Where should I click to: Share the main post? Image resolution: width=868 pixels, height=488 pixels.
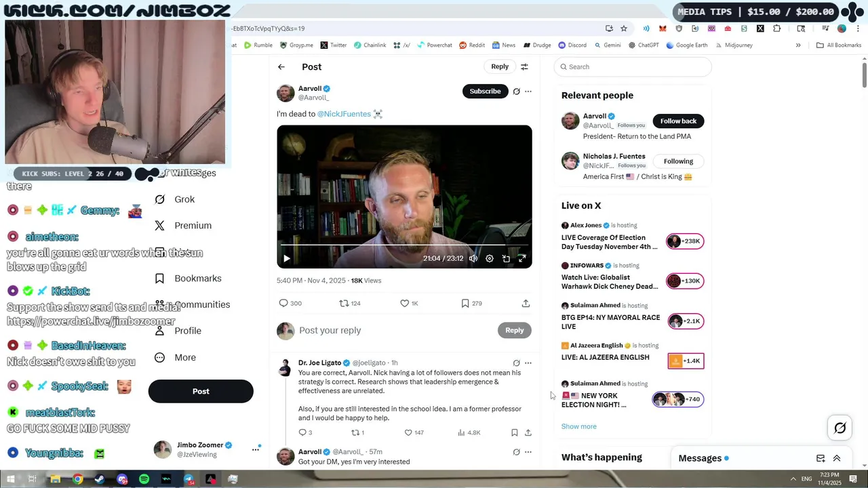[526, 303]
